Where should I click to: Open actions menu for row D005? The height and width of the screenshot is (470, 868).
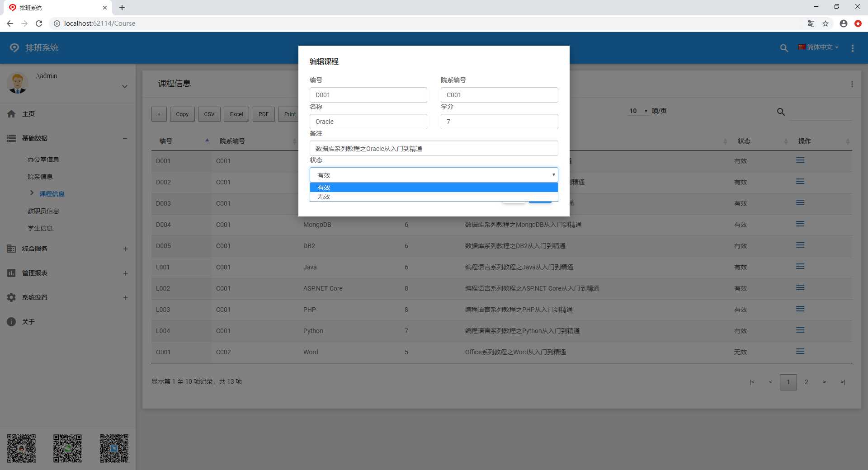tap(800, 245)
